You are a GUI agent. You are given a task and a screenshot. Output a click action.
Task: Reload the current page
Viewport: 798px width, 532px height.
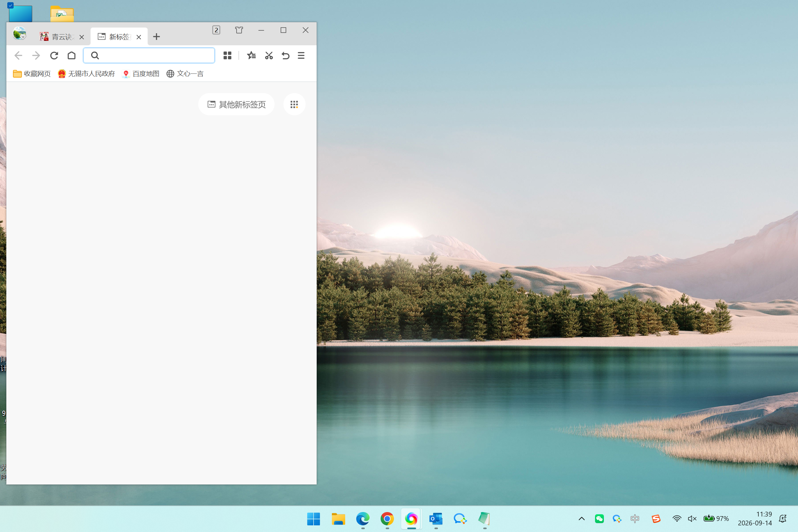point(54,55)
